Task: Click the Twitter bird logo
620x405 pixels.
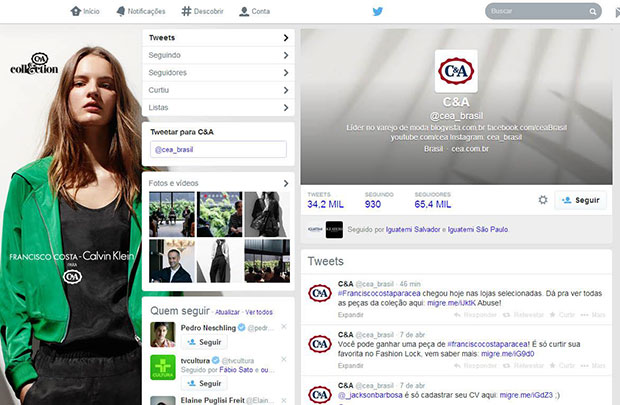Action: (378, 11)
